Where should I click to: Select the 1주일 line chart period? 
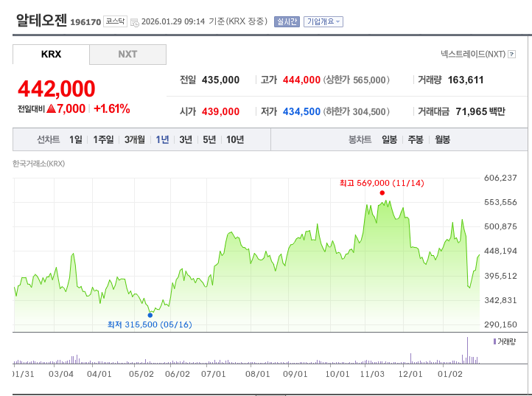click(103, 139)
